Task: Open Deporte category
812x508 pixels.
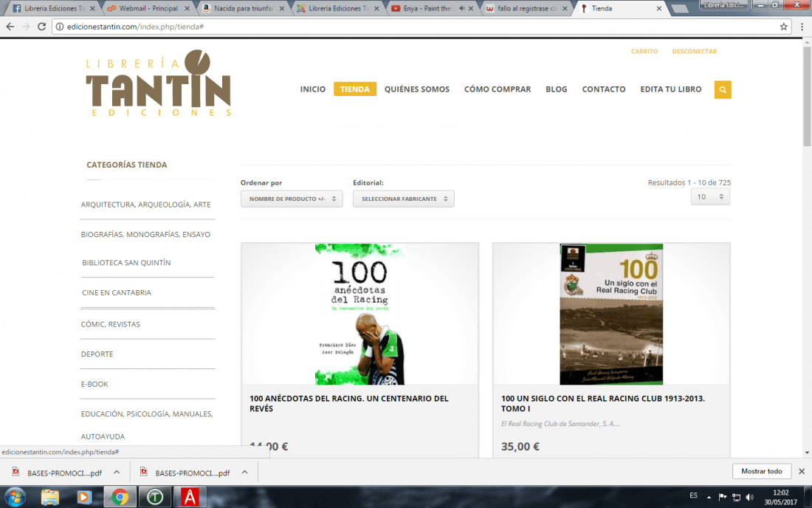Action: [x=97, y=354]
